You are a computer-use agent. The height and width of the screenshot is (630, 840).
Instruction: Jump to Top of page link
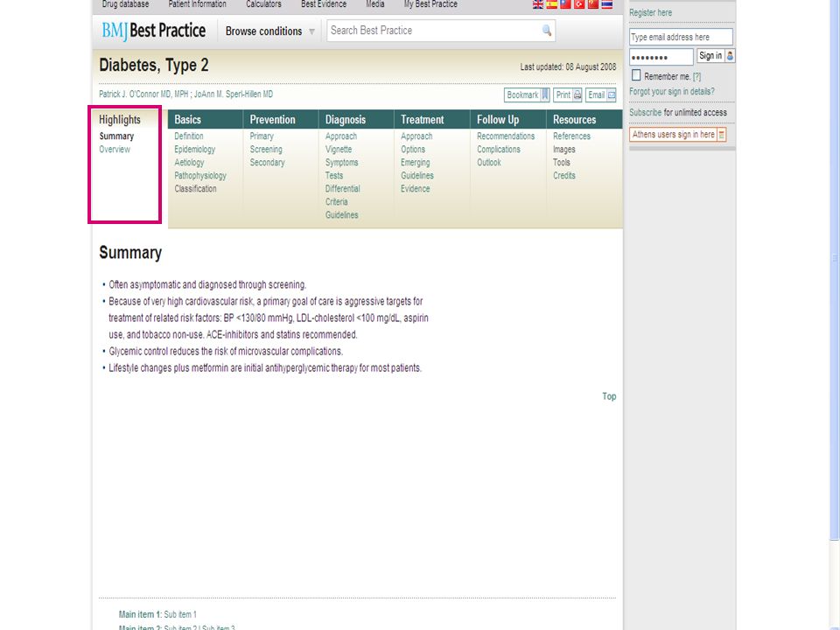point(609,396)
